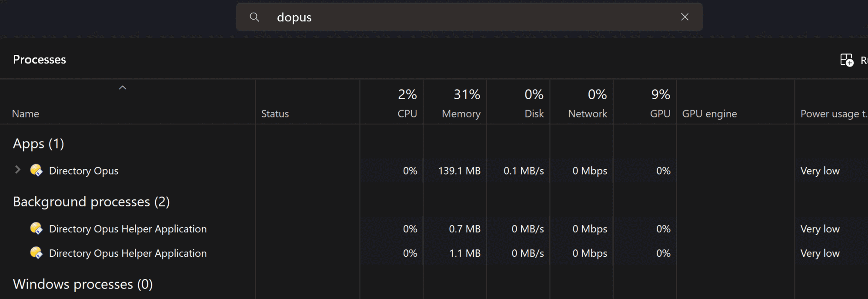868x299 pixels.
Task: Click the Directory Opus app icon
Action: tap(36, 170)
